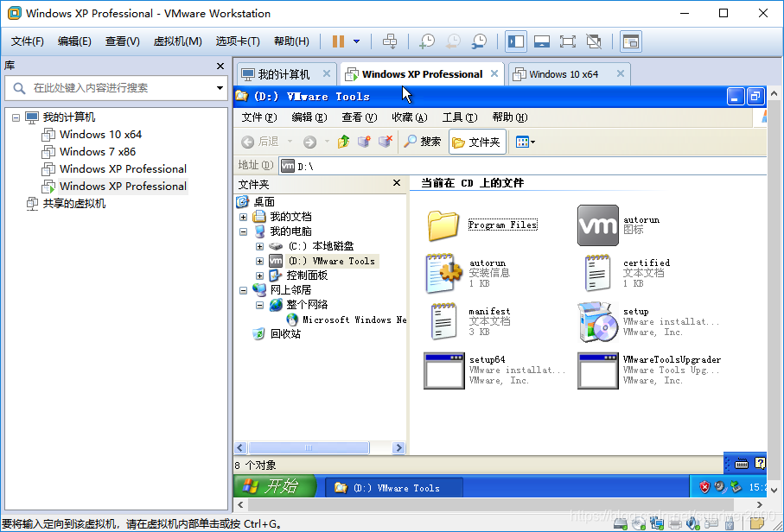Image resolution: width=784 pixels, height=532 pixels.
Task: Open the 编辑(E) menu in VMware
Action: tap(74, 41)
